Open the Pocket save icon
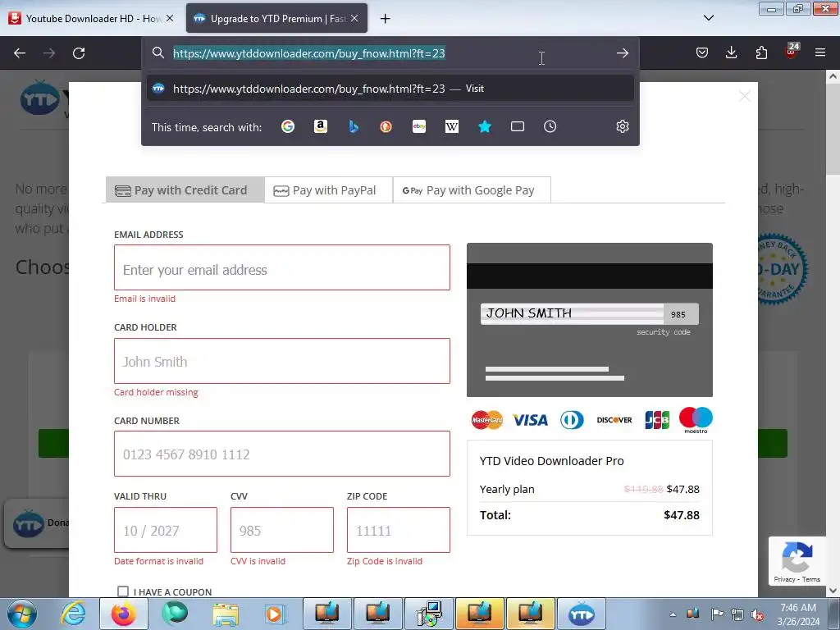Screen dimensions: 840x630 click(702, 52)
